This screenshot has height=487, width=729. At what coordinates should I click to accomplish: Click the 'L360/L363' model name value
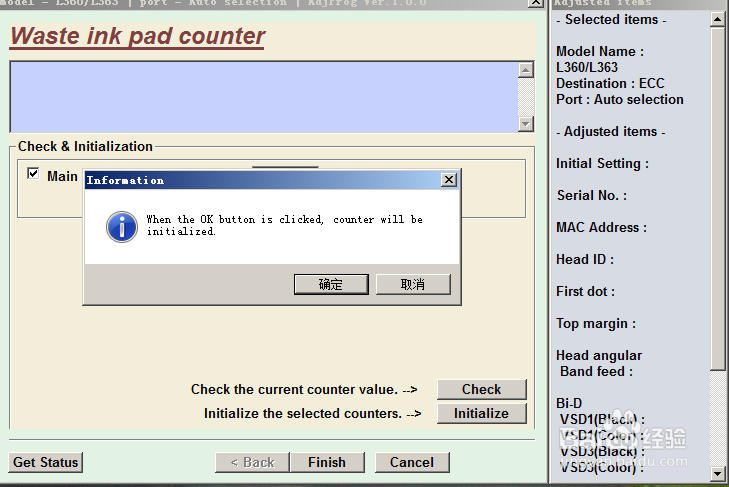coord(587,67)
